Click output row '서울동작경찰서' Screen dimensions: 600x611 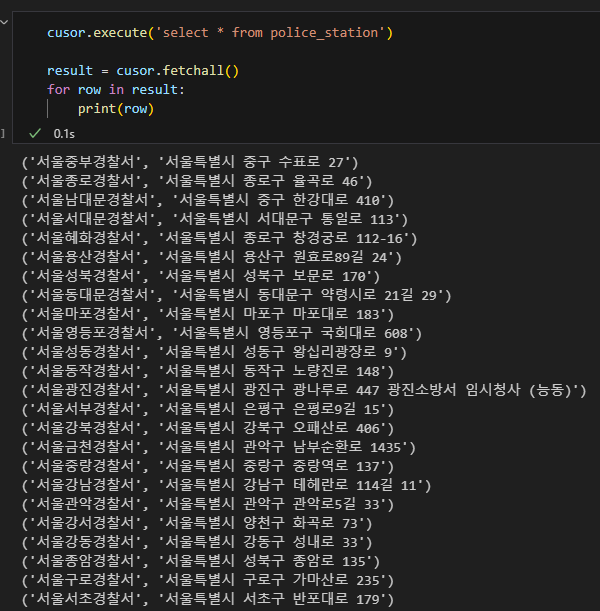coord(208,371)
